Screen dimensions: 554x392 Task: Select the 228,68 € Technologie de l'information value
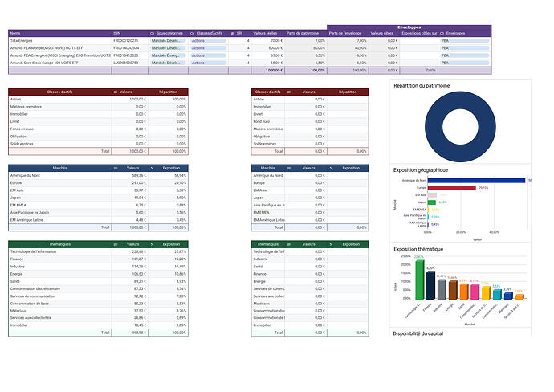click(x=129, y=251)
